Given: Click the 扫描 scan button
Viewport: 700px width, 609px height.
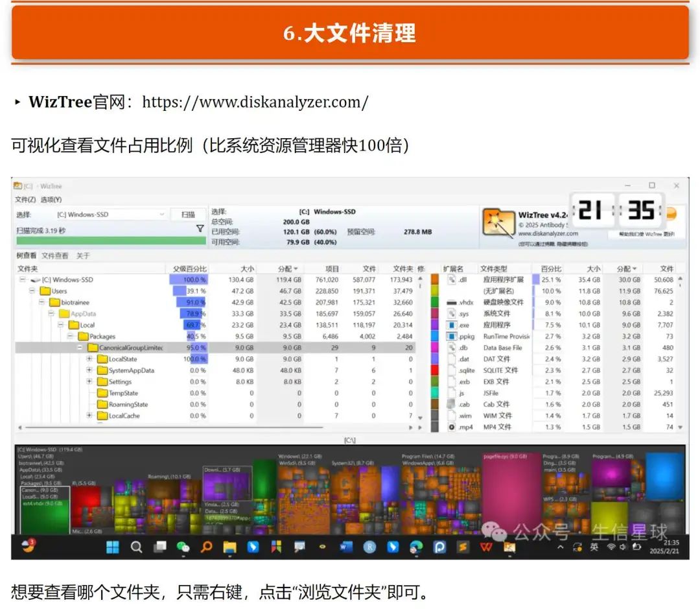Looking at the screenshot, I should click(188, 215).
